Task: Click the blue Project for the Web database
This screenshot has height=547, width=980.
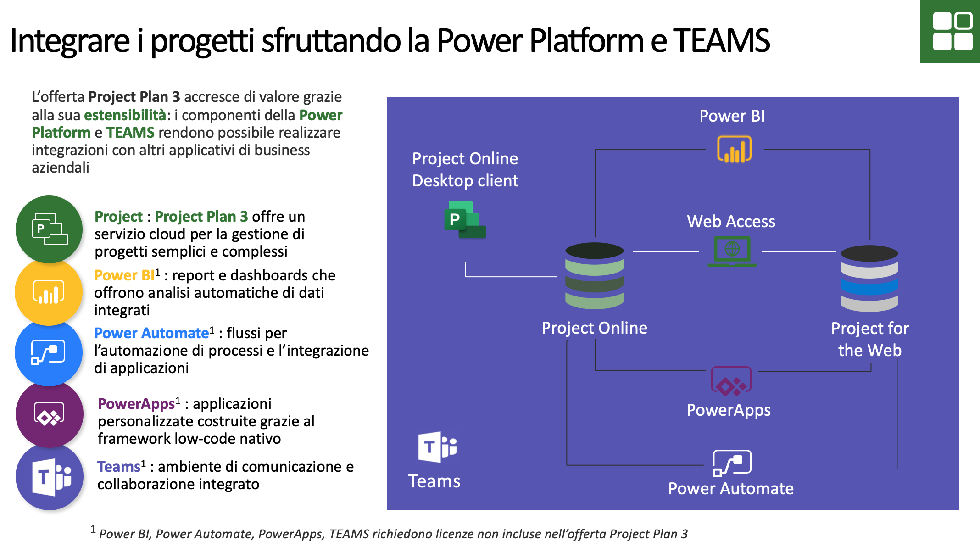Action: [869, 279]
